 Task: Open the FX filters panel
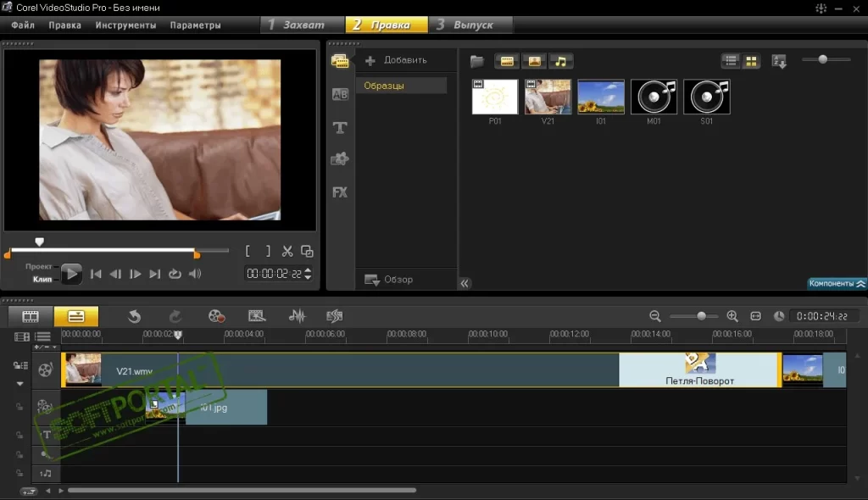(x=339, y=192)
